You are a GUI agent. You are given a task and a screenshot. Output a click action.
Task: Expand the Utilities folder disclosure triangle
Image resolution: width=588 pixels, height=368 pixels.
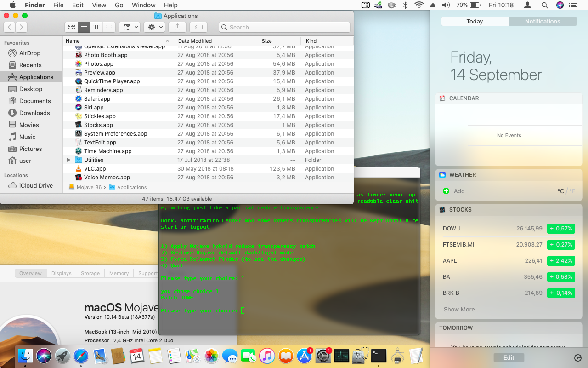point(69,160)
